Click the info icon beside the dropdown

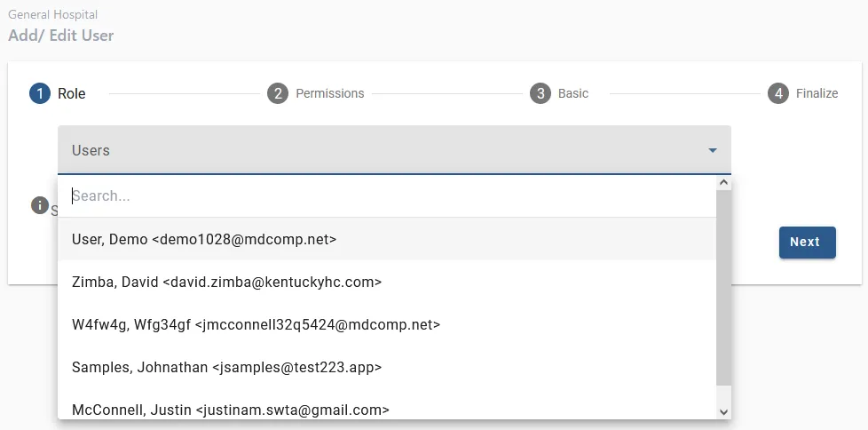(40, 206)
